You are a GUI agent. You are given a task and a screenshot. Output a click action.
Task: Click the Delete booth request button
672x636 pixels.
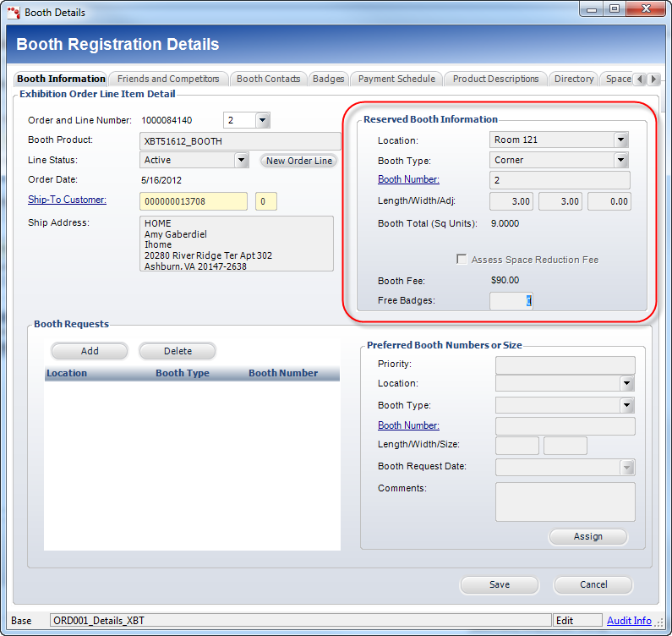pos(178,351)
